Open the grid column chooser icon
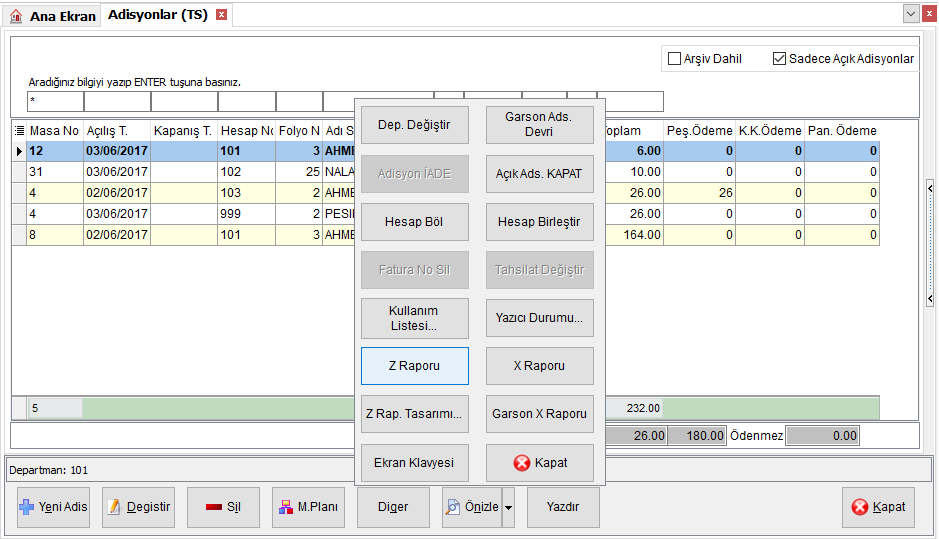 pos(19,131)
